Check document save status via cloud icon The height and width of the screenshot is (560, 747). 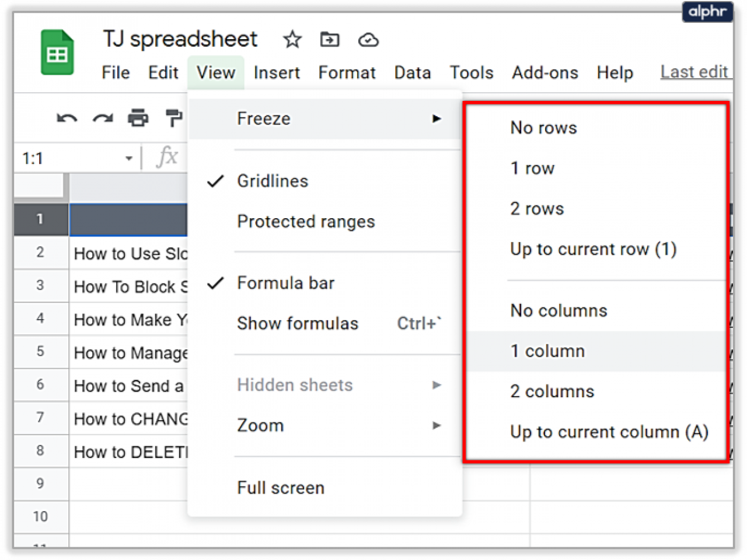[x=368, y=40]
